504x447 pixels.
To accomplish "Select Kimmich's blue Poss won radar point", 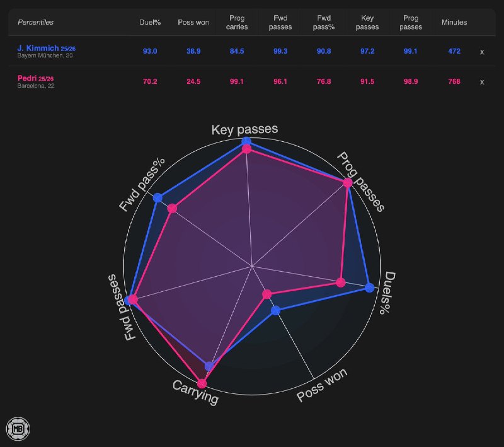I will (x=275, y=310).
